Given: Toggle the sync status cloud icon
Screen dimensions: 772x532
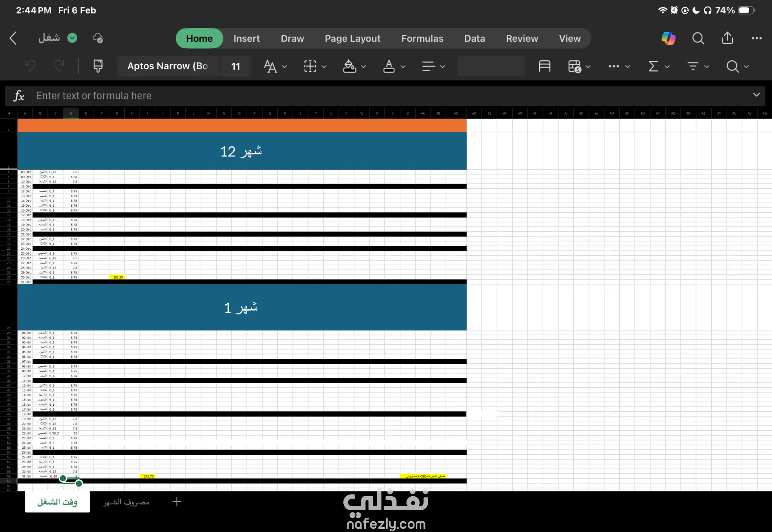Looking at the screenshot, I should click(x=98, y=38).
